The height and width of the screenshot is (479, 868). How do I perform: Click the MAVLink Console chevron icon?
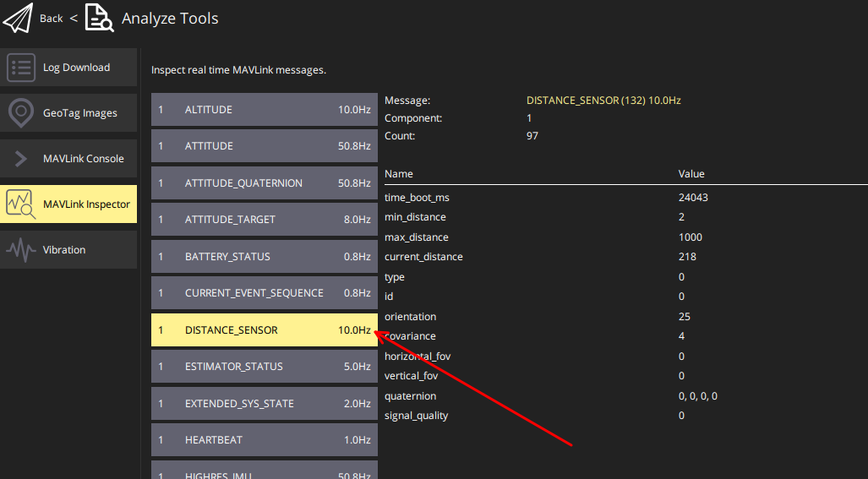(21, 159)
